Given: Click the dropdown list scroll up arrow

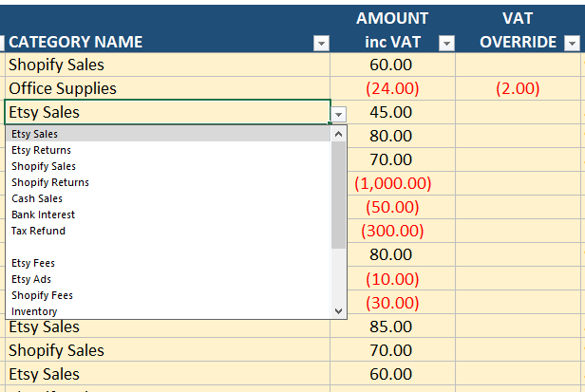Looking at the screenshot, I should (338, 134).
